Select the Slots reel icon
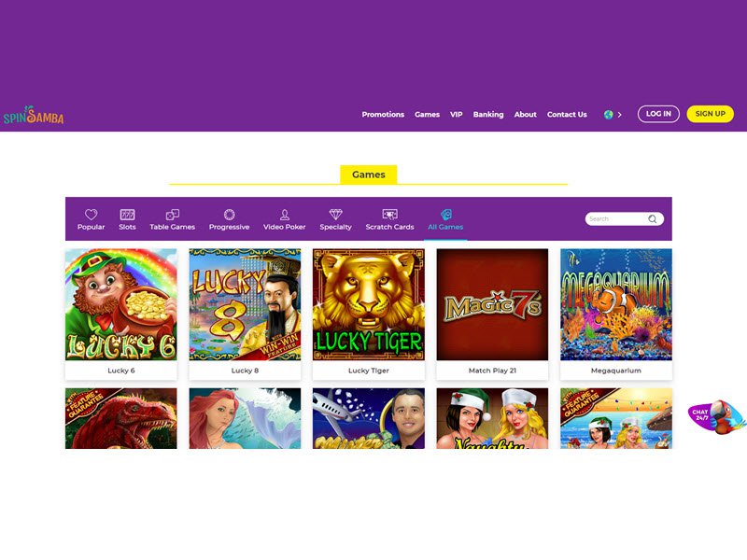Image resolution: width=747 pixels, height=560 pixels. (127, 215)
